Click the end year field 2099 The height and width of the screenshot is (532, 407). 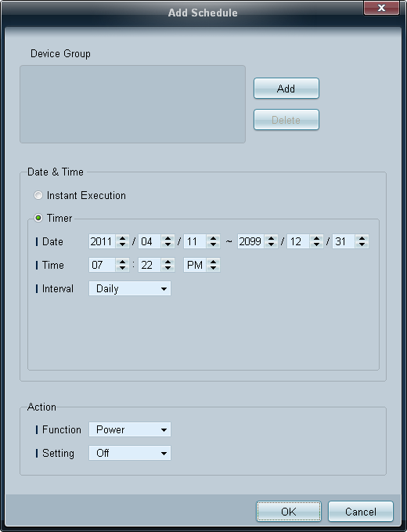pos(250,241)
